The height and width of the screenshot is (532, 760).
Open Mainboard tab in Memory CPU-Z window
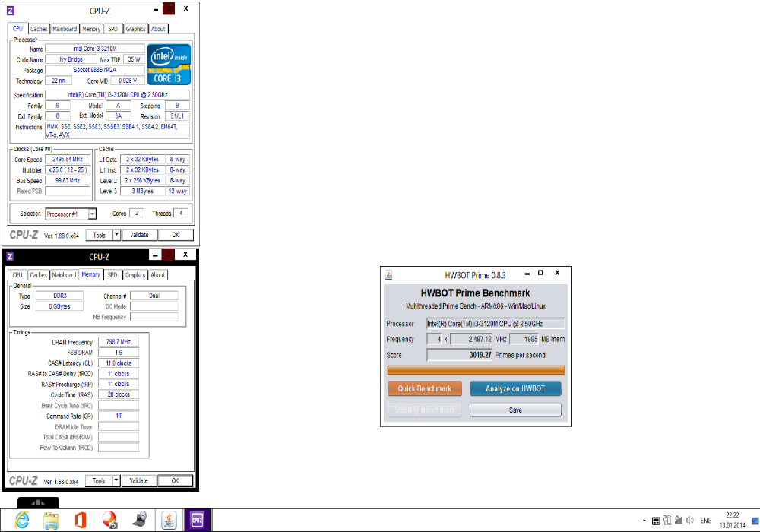[64, 274]
